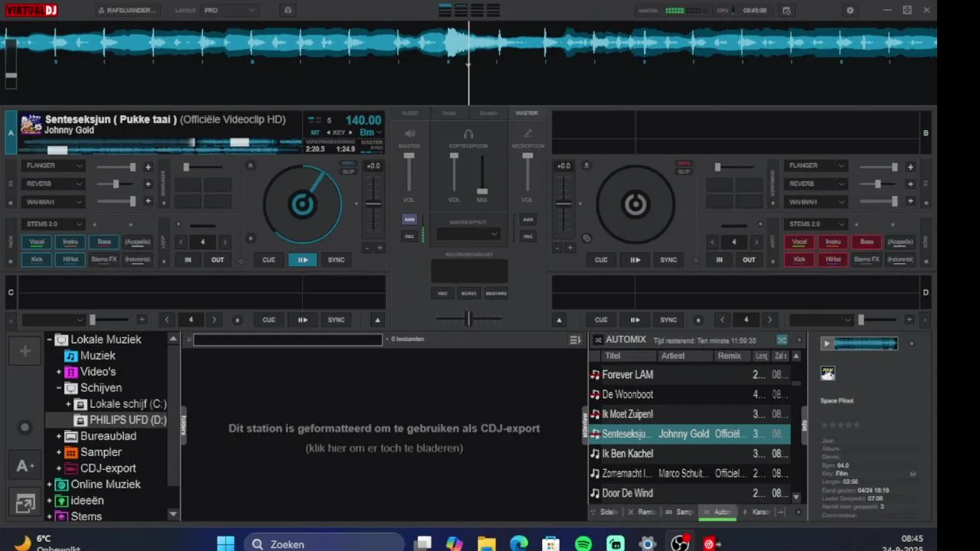Screen dimensions: 980x551
Task: Click the plus icon in the browser sidebar
Action: [24, 351]
